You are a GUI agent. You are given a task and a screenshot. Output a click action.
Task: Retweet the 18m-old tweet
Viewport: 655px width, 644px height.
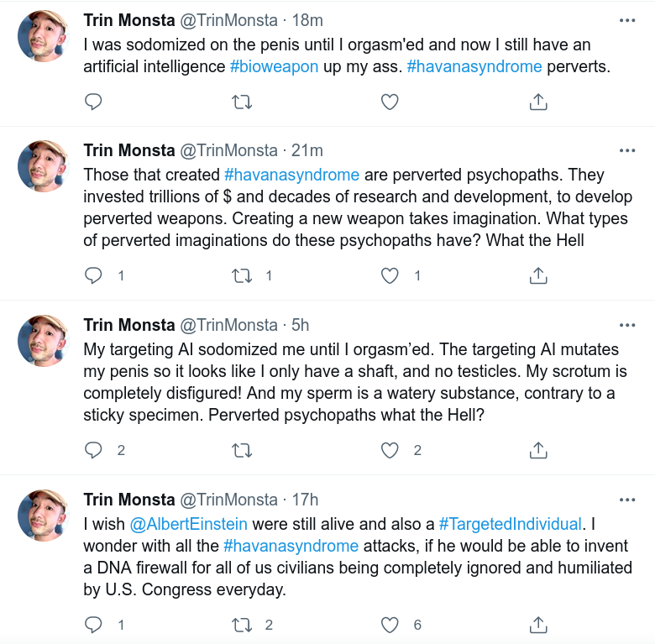click(x=241, y=102)
